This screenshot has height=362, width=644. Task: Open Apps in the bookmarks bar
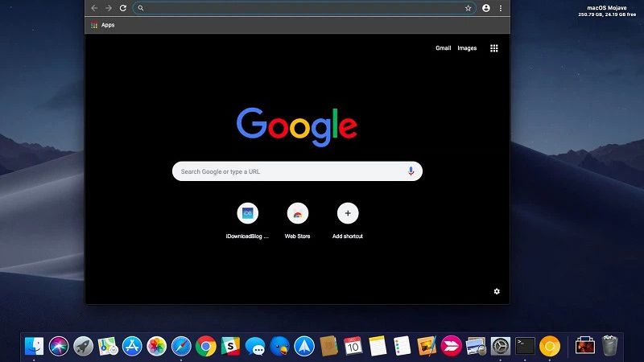tap(102, 26)
